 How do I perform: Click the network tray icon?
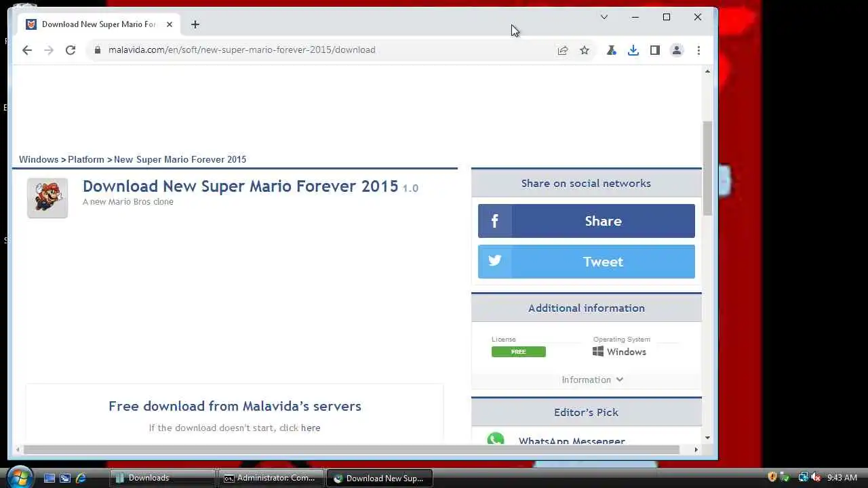pyautogui.click(x=804, y=477)
